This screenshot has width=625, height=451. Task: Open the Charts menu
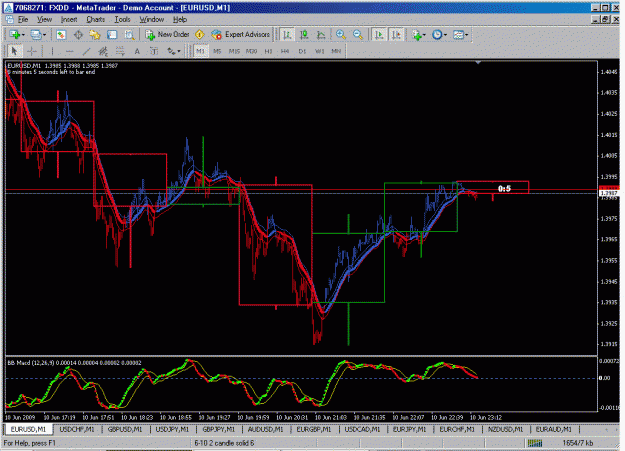tap(96, 20)
